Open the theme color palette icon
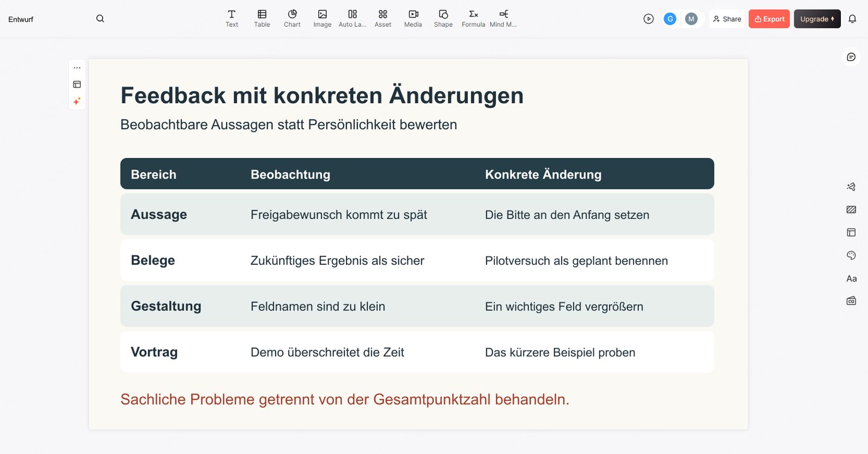The width and height of the screenshot is (868, 454). [851, 256]
